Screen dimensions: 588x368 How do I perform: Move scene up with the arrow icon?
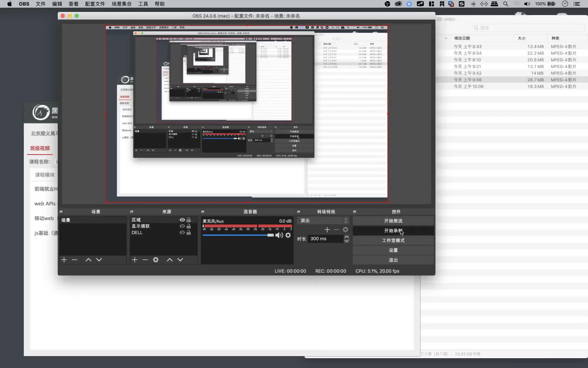point(89,260)
